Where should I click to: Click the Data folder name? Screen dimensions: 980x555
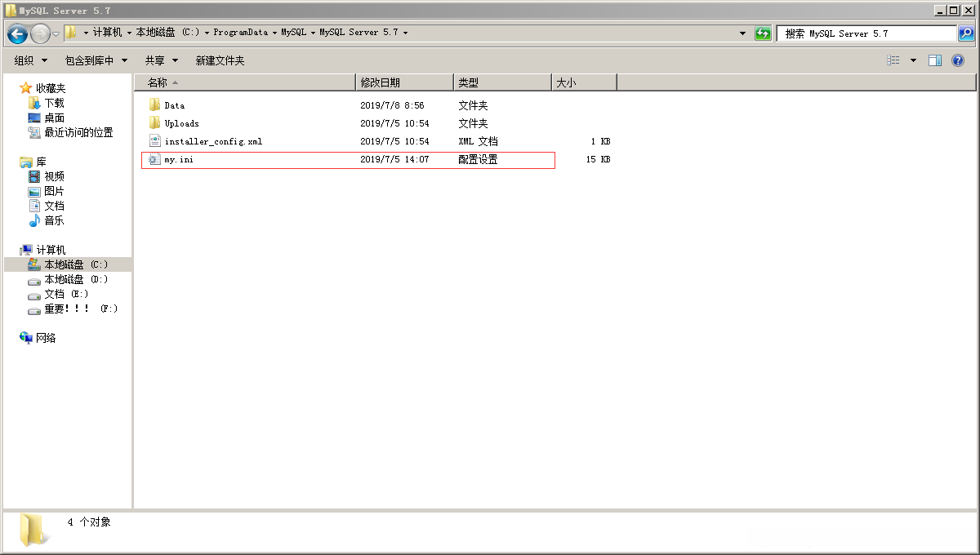(175, 105)
